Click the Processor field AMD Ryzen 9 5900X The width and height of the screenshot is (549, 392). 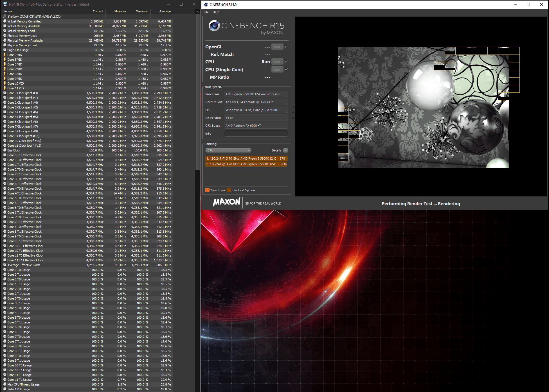256,94
